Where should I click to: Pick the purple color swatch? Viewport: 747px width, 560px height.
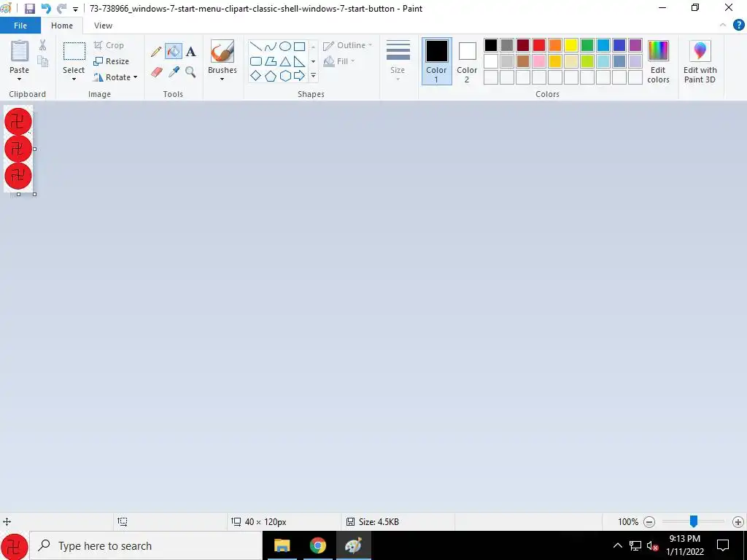coord(635,45)
